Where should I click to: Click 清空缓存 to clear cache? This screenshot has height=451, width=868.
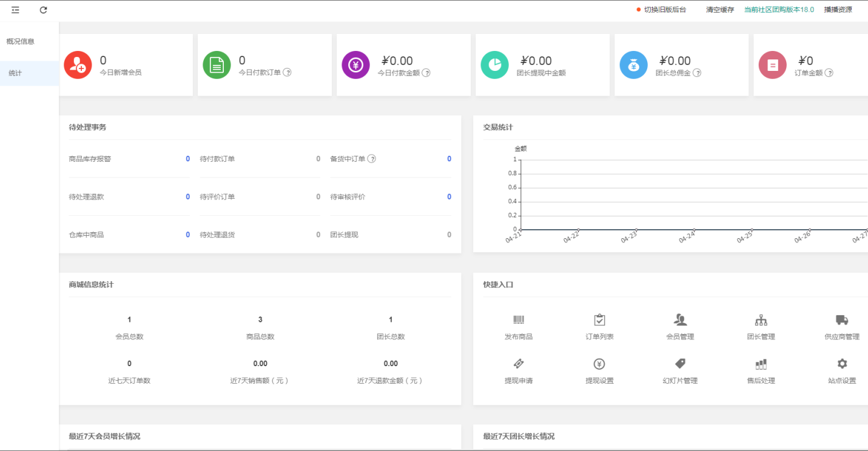[x=720, y=10]
